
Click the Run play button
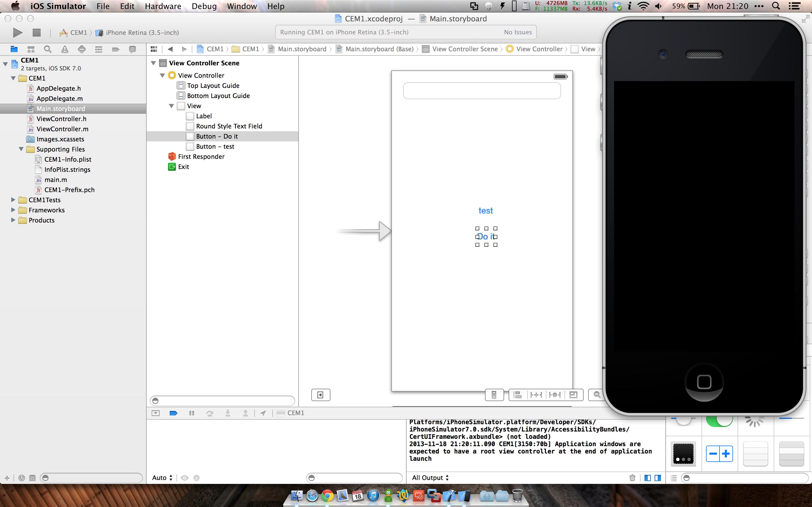pos(17,32)
